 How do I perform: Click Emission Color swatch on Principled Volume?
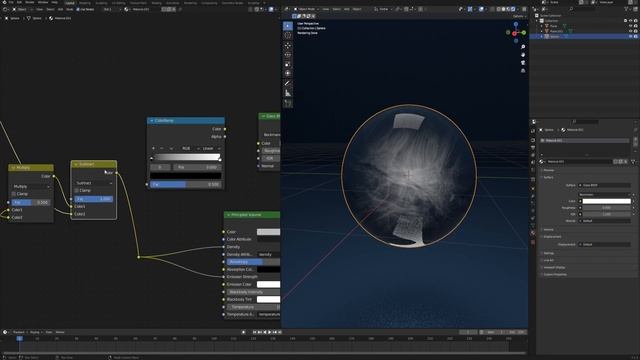tap(268, 284)
